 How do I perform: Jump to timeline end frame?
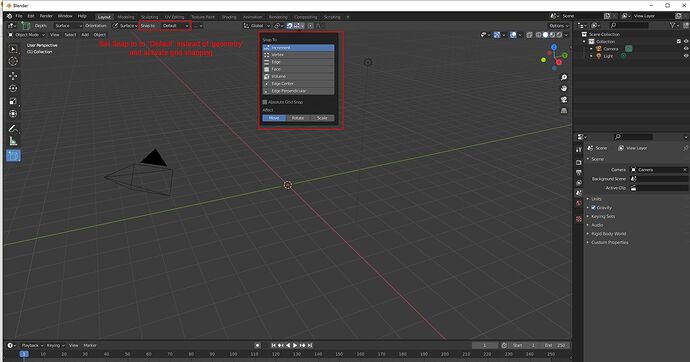[x=310, y=346]
